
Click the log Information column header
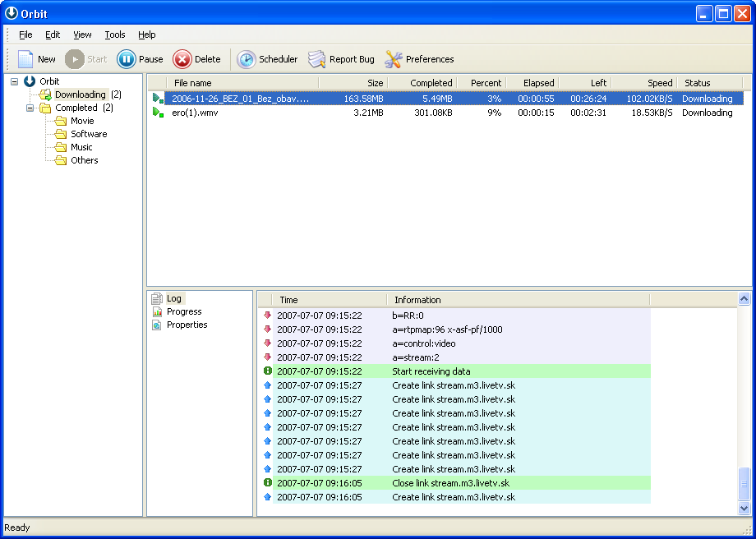coord(519,300)
